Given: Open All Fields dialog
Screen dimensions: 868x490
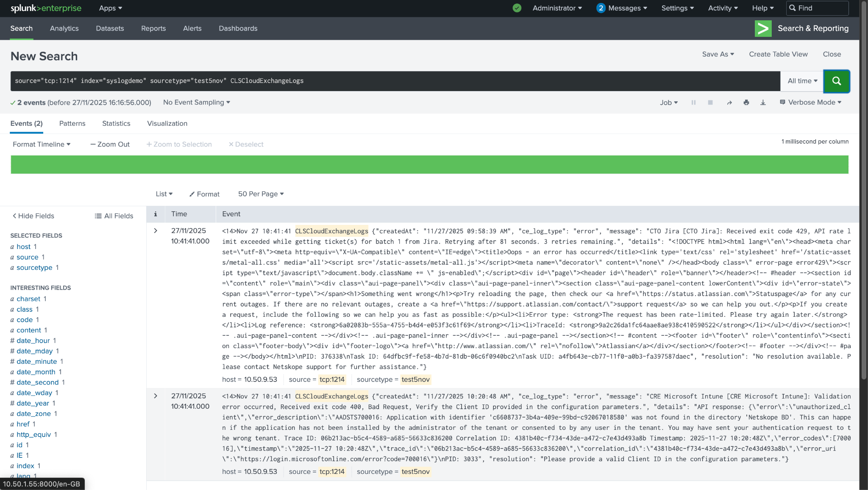Looking at the screenshot, I should (x=114, y=216).
